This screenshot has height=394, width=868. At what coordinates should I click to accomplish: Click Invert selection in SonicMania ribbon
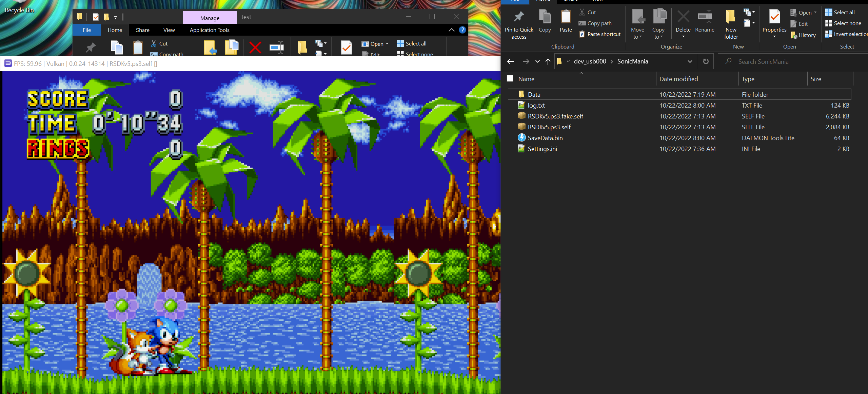click(846, 34)
